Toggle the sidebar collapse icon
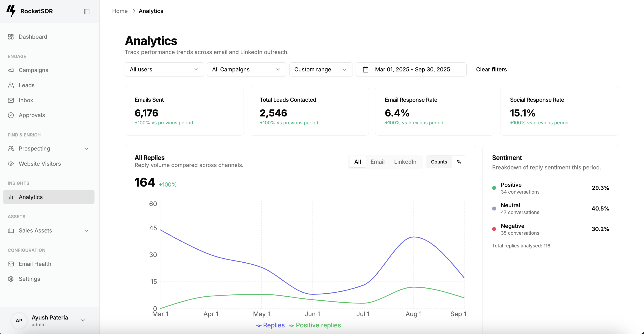This screenshot has height=334, width=644. click(x=87, y=11)
